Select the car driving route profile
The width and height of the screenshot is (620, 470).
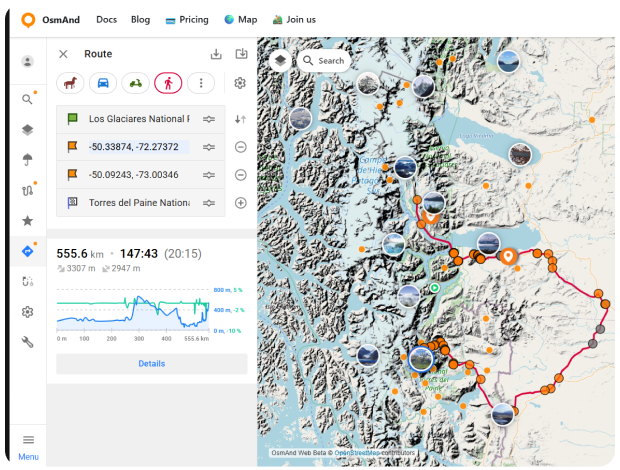tap(103, 84)
